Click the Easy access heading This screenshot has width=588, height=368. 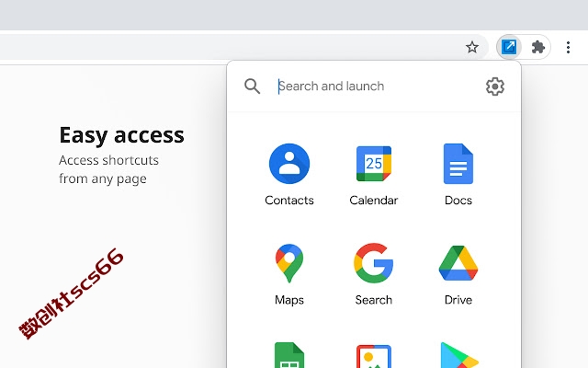(121, 135)
